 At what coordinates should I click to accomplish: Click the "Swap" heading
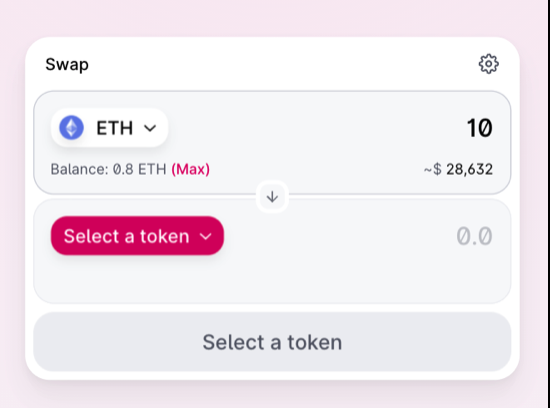(x=67, y=65)
